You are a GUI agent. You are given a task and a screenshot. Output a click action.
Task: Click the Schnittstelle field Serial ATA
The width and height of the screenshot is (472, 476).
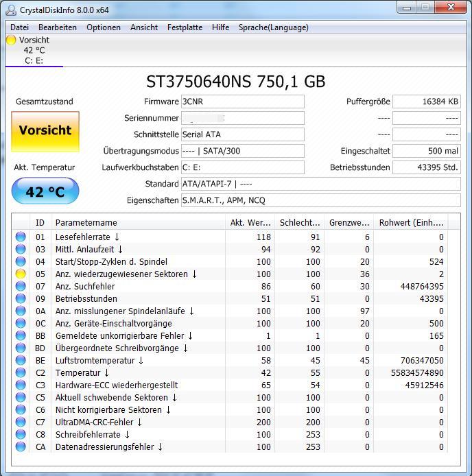(243, 134)
